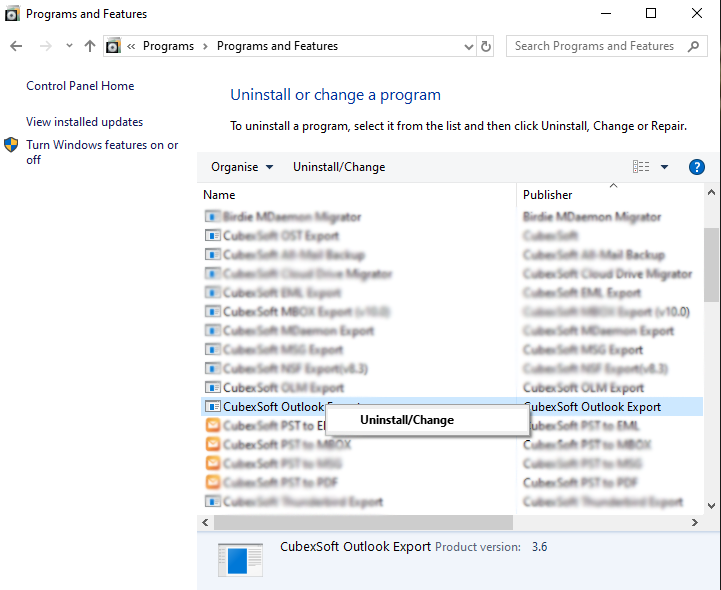Click the blue Help question mark icon
Viewport: 721px width, 590px height.
[x=697, y=167]
